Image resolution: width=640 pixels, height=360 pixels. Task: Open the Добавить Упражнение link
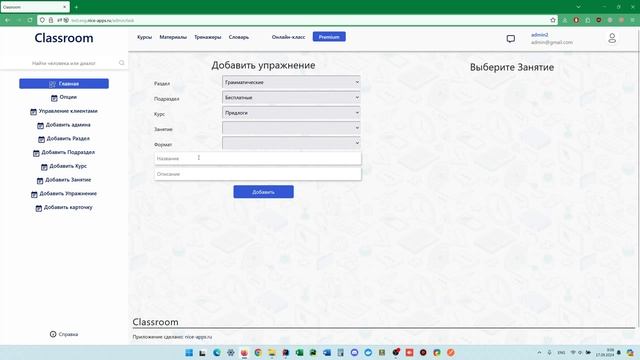(x=68, y=193)
